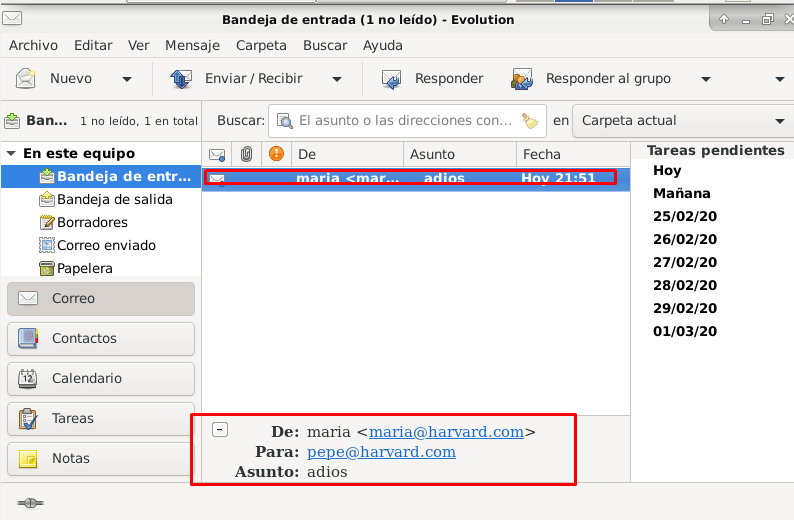
Task: Click the orange importance flag column header
Action: pyautogui.click(x=277, y=154)
